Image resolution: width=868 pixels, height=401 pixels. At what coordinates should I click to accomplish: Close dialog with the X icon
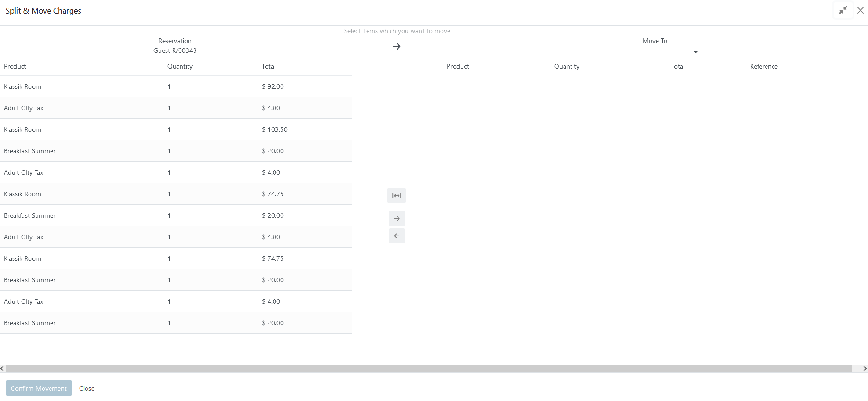pos(861,10)
